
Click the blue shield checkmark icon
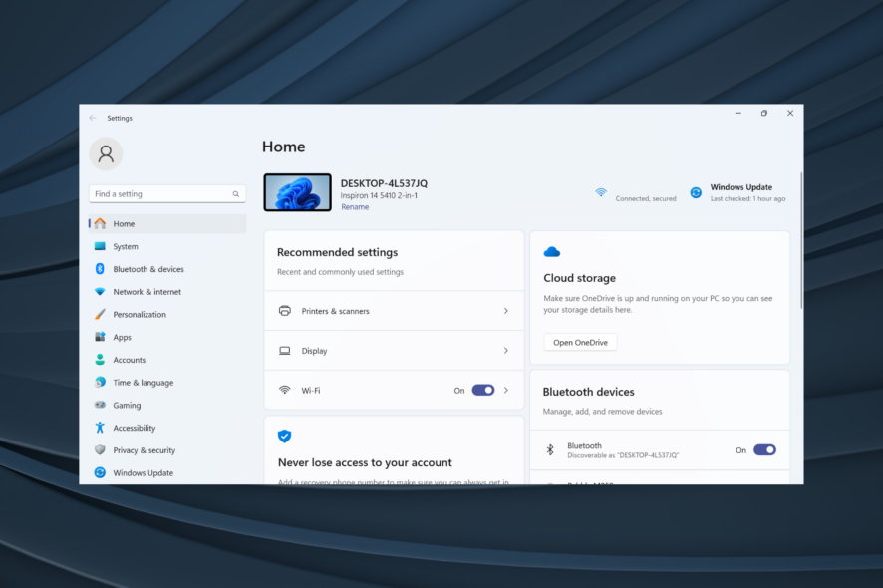point(284,436)
